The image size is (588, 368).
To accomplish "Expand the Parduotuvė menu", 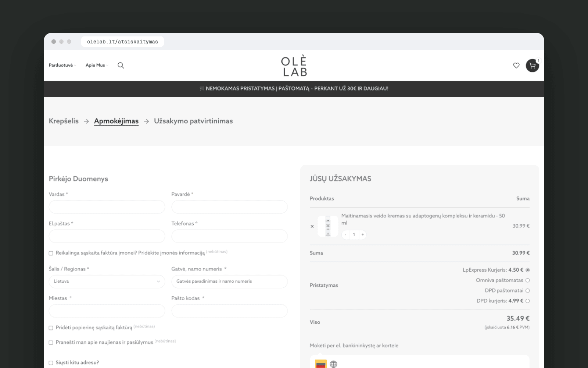I will coord(62,66).
